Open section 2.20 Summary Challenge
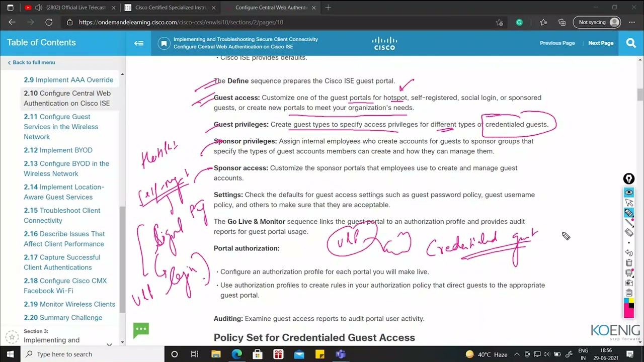 tap(63, 318)
